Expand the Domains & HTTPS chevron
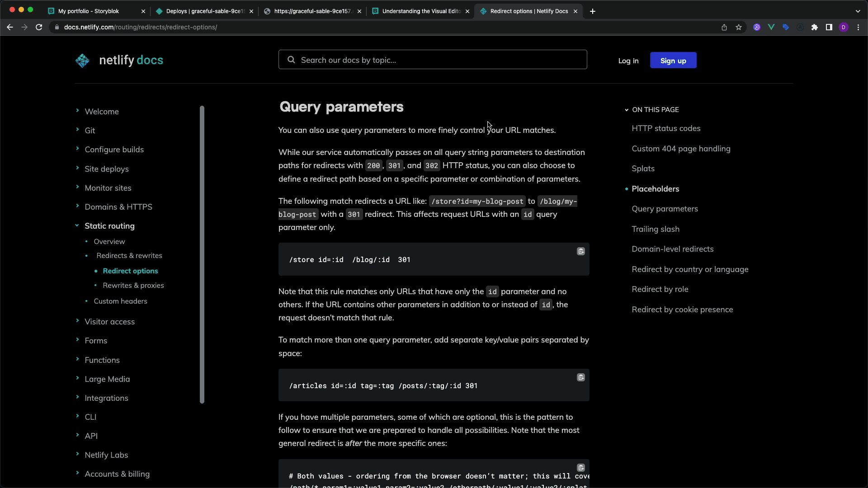Screen dimensions: 868x488 (x=77, y=206)
